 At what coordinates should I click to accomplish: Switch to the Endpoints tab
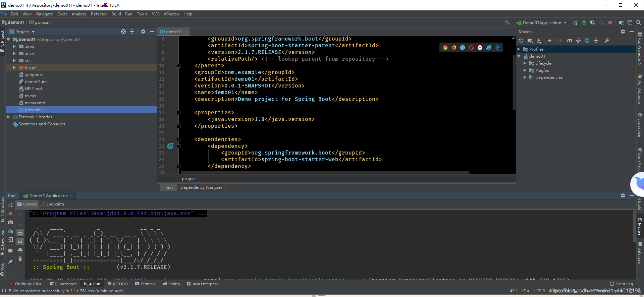tap(53, 204)
